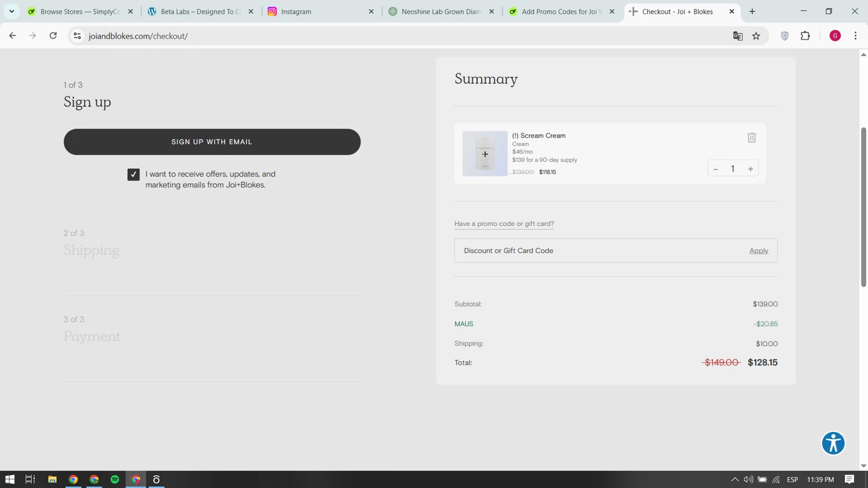The height and width of the screenshot is (488, 868).
Task: Open Task View in taskbar
Action: pyautogui.click(x=30, y=479)
